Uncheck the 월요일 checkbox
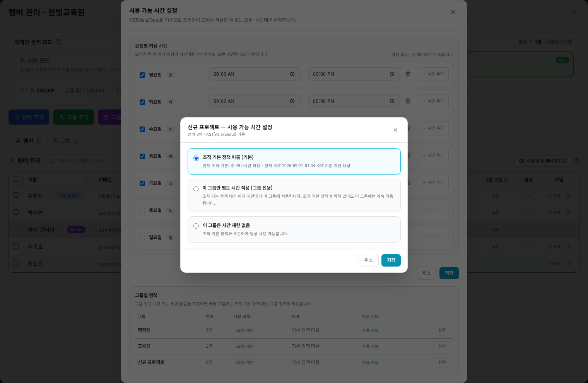Image resolution: width=588 pixels, height=383 pixels. coord(142,75)
